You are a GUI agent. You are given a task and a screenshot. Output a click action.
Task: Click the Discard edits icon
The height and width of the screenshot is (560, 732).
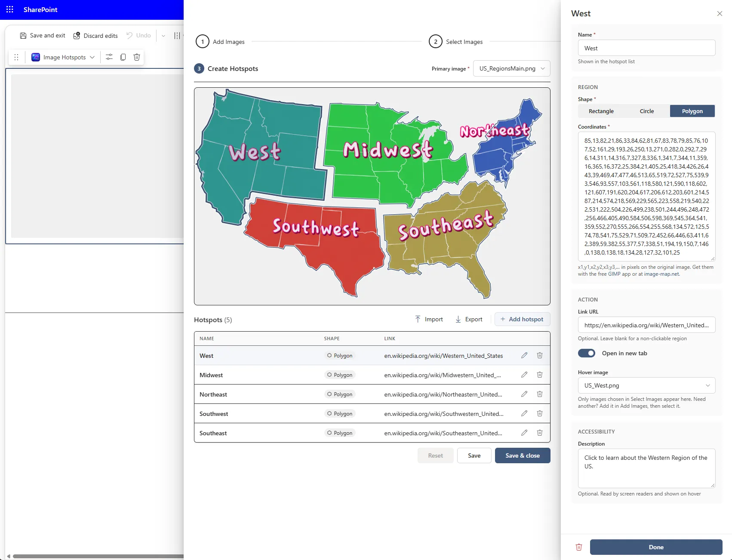[x=77, y=36]
